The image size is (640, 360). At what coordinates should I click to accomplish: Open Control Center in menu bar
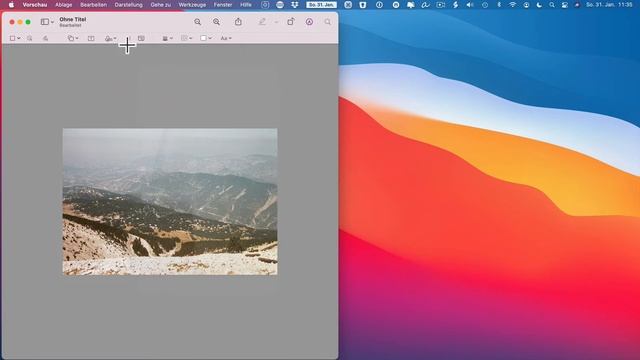564,5
